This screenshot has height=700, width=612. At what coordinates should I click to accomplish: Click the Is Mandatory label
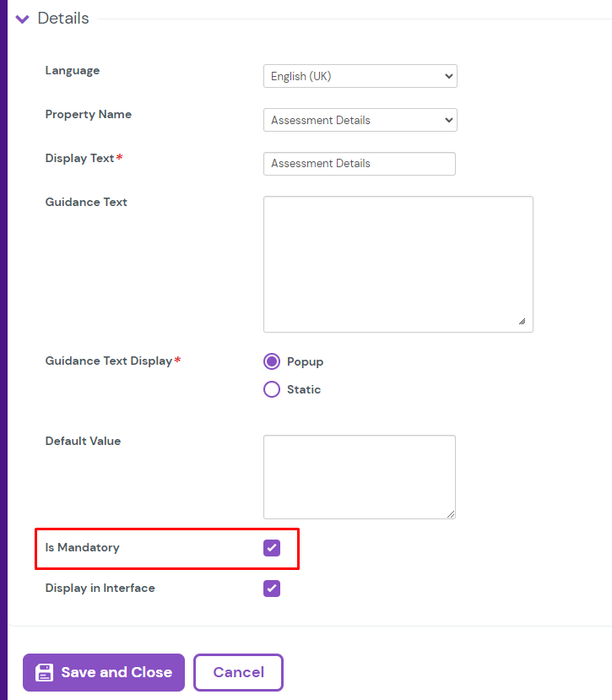click(x=82, y=547)
